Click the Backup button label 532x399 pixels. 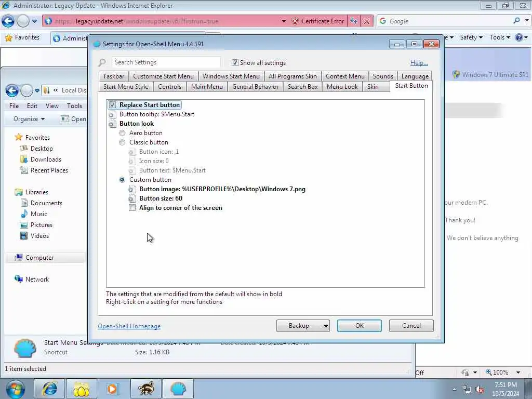[x=299, y=326]
